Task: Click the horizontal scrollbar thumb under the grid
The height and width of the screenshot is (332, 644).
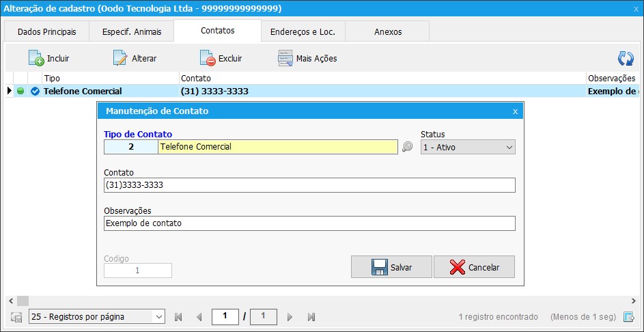Action: (x=23, y=301)
